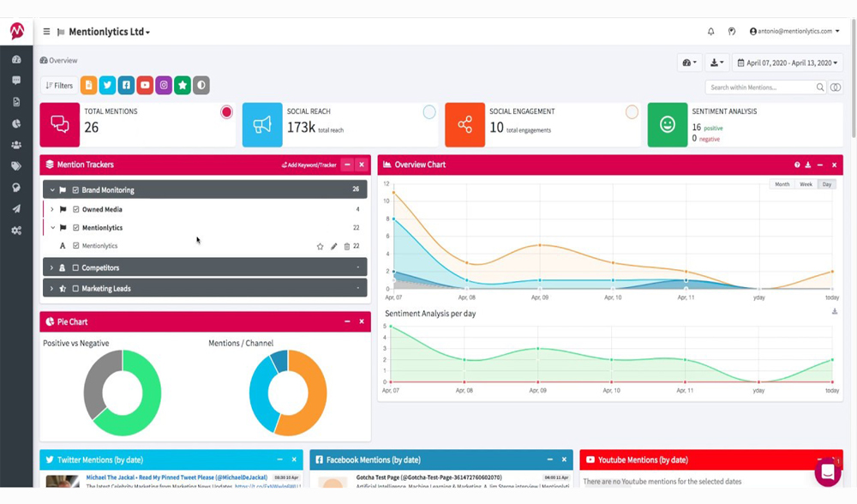Check the Competitors checkbox
Viewport: 857px width, 504px height.
point(76,267)
